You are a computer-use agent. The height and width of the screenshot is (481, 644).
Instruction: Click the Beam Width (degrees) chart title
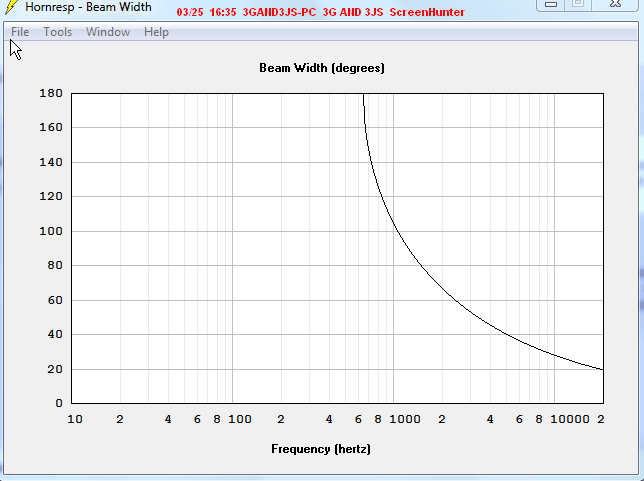322,68
